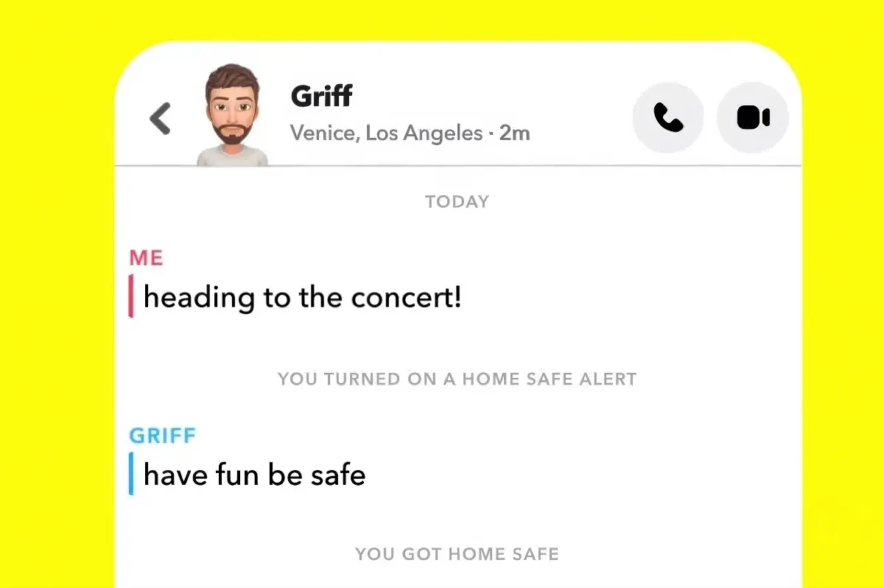
Task: Tap the GRIFF sender label
Action: pos(163,435)
